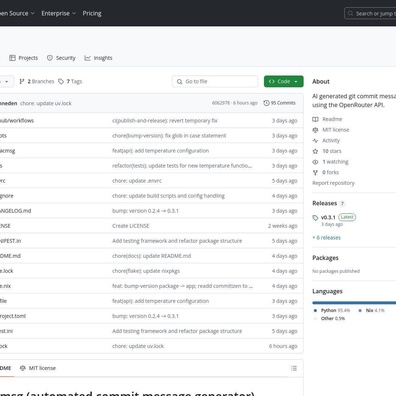Open the 95 Commits history
Screen dimensions: 396x396
279,103
